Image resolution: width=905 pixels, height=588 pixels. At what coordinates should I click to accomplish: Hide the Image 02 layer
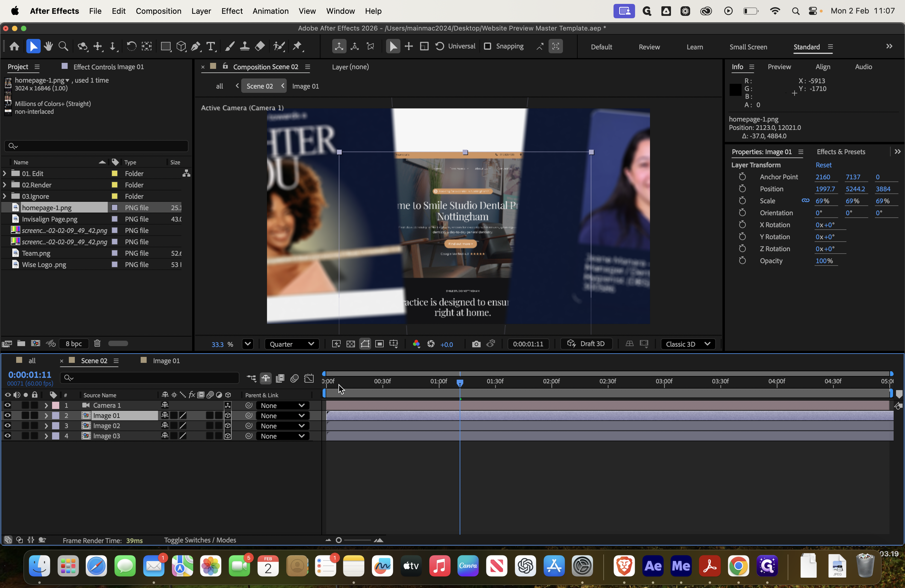tap(7, 426)
